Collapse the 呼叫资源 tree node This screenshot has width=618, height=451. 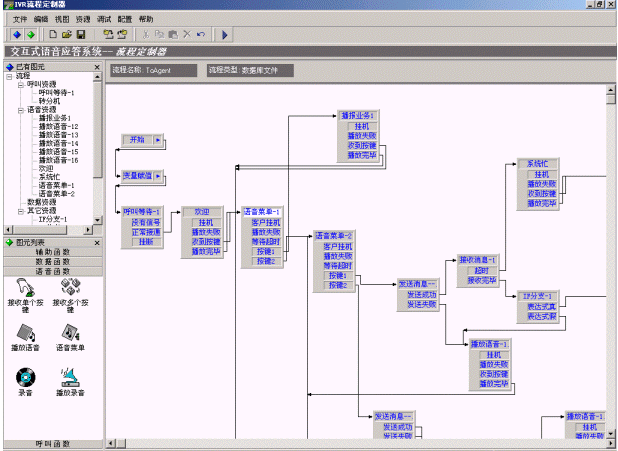pos(20,84)
